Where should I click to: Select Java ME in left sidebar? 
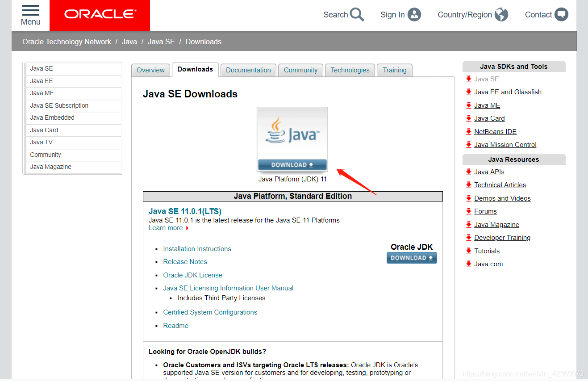73,93
